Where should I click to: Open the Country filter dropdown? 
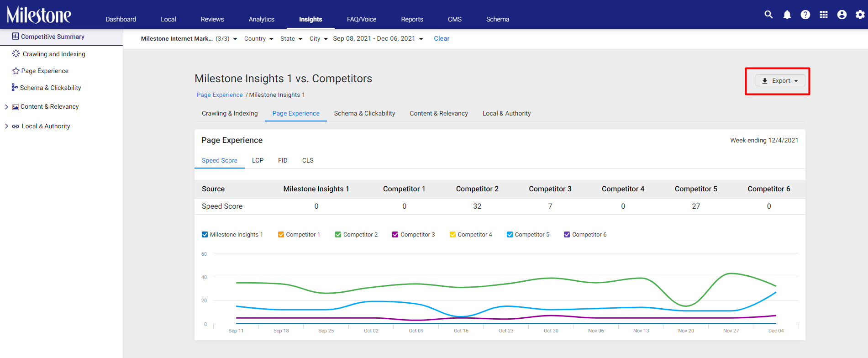point(259,39)
